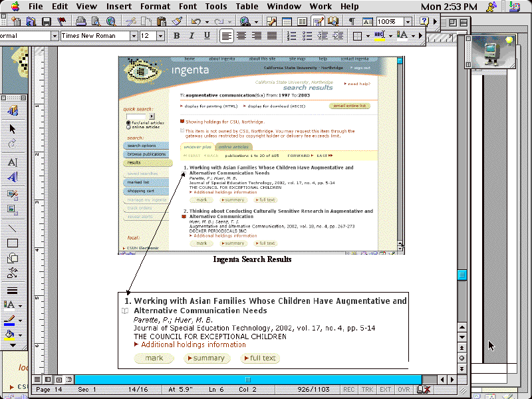Click the New Blank Document icon
This screenshot has height=399, width=532.
click(x=15, y=22)
